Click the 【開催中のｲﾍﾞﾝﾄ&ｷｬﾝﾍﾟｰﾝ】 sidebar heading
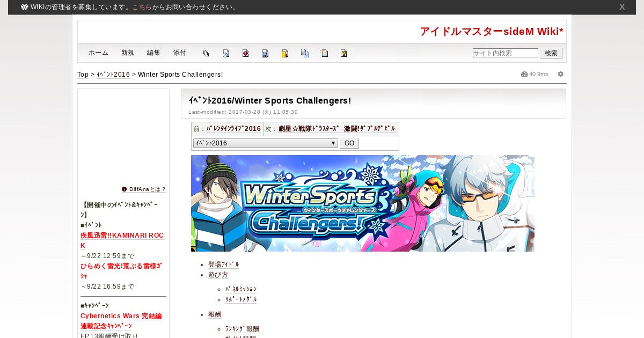644x338 pixels. (120, 210)
